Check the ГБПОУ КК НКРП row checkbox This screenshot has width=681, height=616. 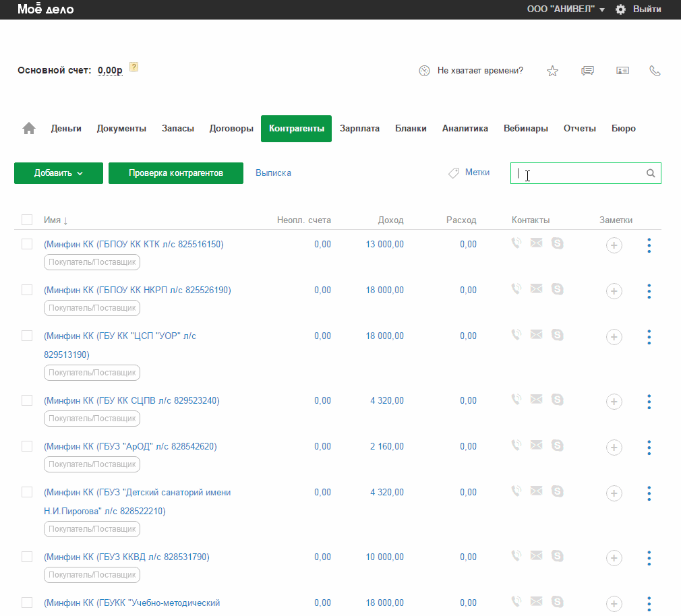27,290
